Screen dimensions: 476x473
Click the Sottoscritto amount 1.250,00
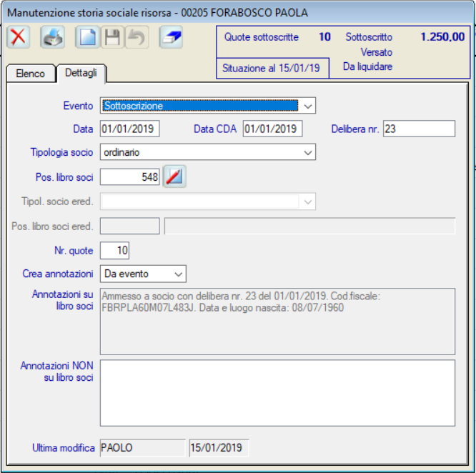click(x=442, y=37)
